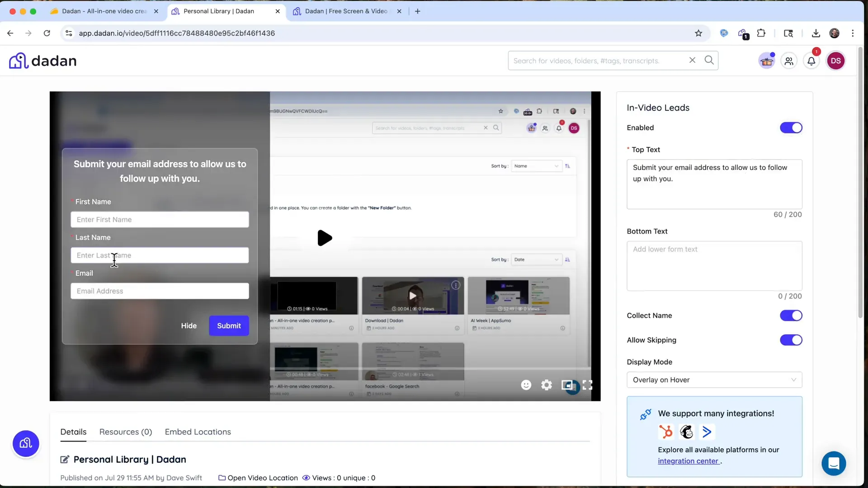
Task: Click the HubSpot integration icon
Action: point(665,432)
